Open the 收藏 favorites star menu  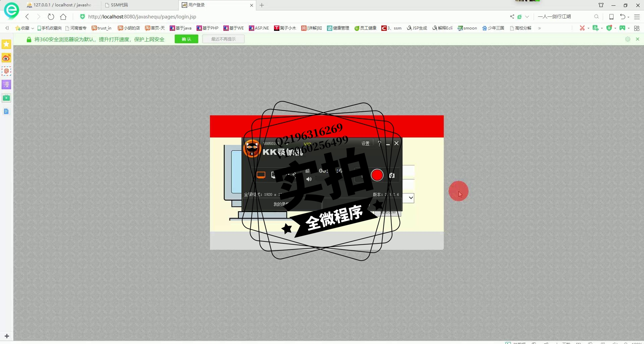click(24, 28)
